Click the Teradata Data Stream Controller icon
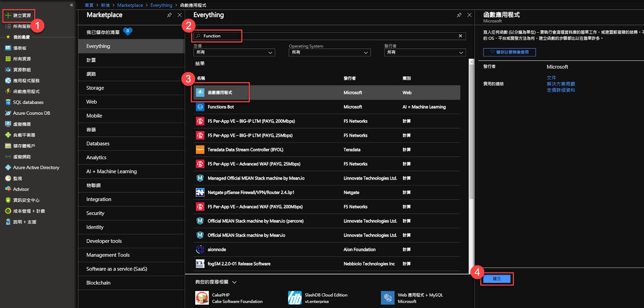644x308 pixels. pyautogui.click(x=200, y=150)
